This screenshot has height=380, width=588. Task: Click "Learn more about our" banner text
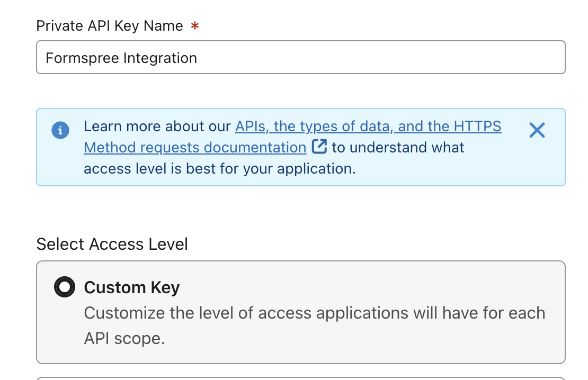[x=158, y=126]
